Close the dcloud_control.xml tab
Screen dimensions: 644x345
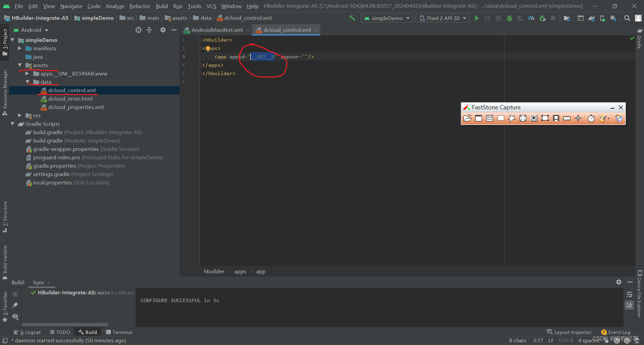[x=315, y=30]
